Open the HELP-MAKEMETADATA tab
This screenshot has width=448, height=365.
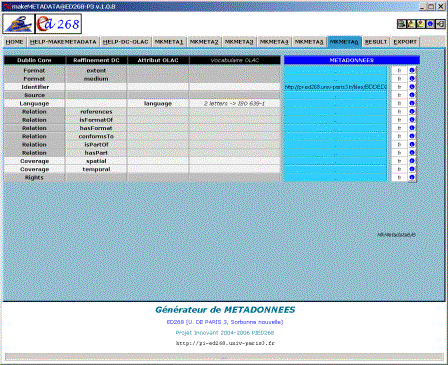[x=63, y=42]
